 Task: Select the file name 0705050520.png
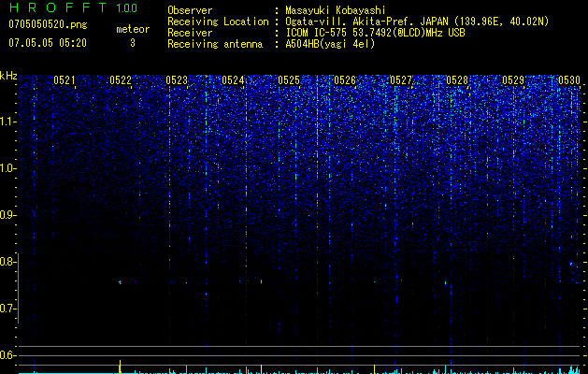48,24
